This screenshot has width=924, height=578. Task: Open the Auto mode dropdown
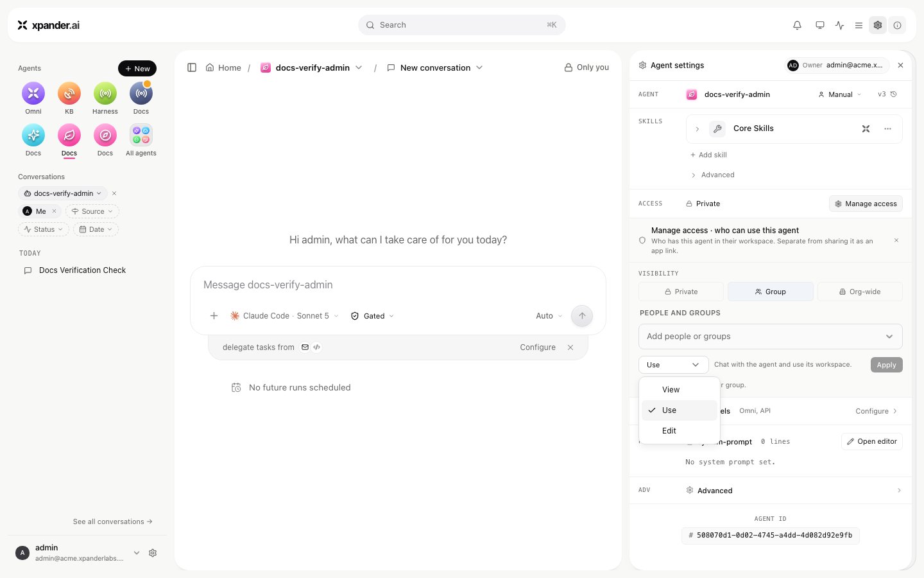(549, 316)
